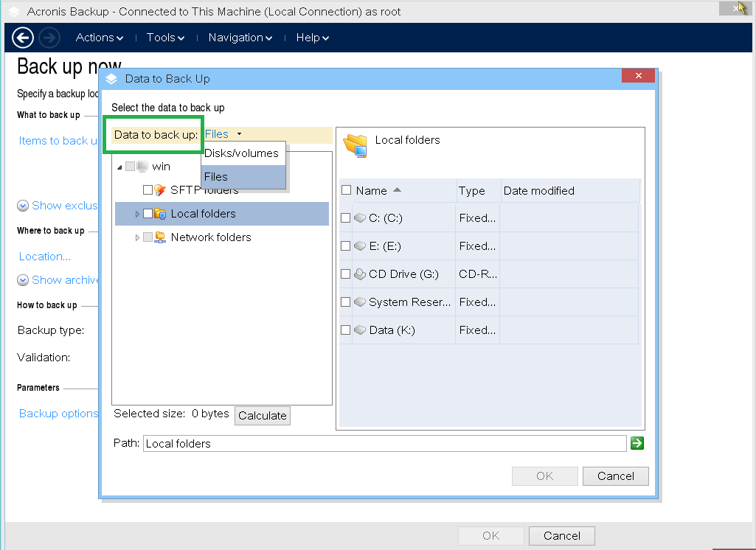Select the C: (C:) row name
This screenshot has width=756, height=550.
[386, 218]
